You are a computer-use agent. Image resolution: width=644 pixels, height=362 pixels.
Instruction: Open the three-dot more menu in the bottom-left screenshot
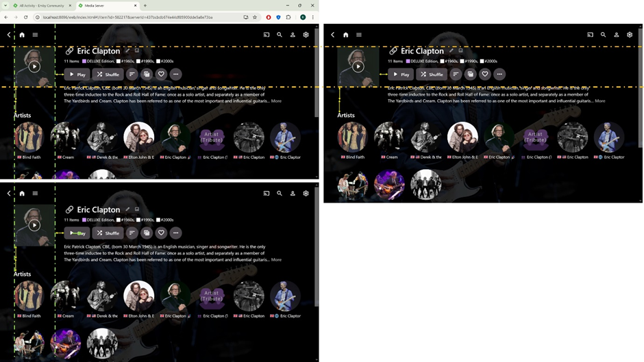176,233
